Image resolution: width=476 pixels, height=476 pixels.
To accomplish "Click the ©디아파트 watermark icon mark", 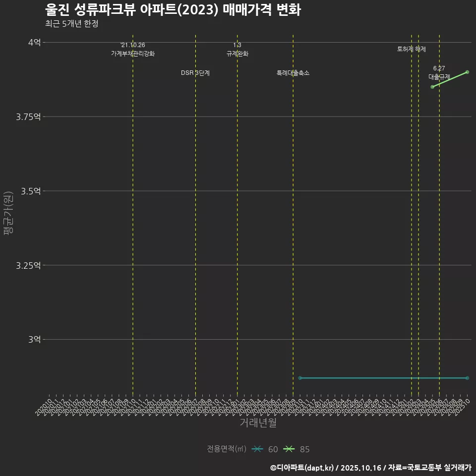I will [272, 468].
